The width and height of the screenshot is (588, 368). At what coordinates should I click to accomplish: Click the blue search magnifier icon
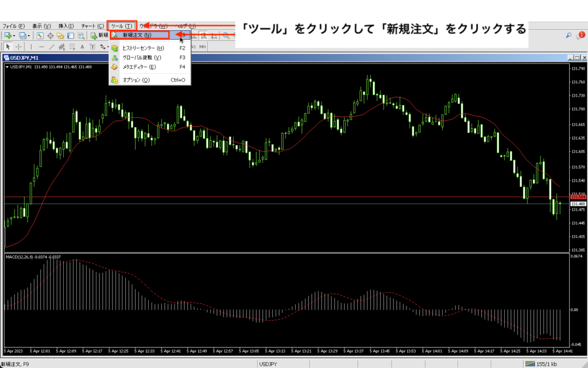[568, 35]
